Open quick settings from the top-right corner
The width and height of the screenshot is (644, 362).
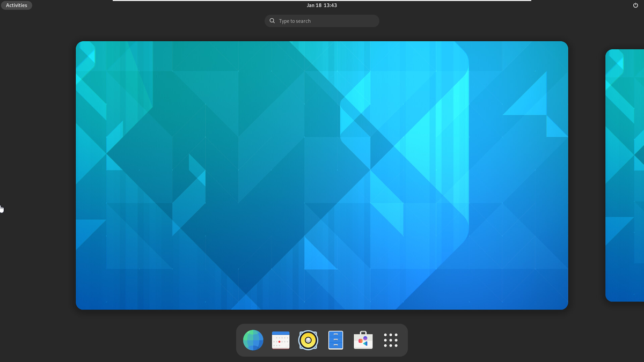635,5
